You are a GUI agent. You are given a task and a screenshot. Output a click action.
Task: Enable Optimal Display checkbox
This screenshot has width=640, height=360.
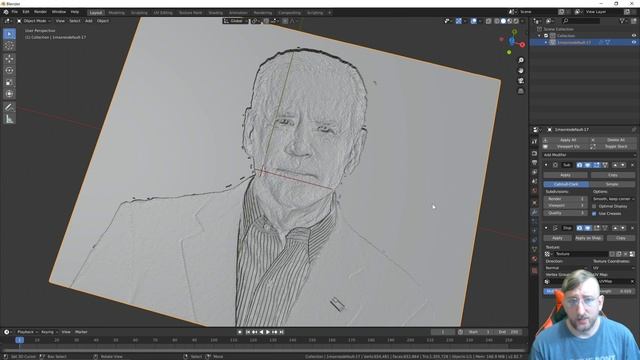(x=594, y=207)
